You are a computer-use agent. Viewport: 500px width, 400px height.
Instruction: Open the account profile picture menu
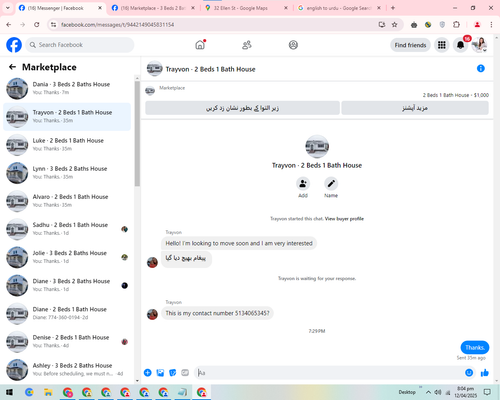pyautogui.click(x=480, y=45)
